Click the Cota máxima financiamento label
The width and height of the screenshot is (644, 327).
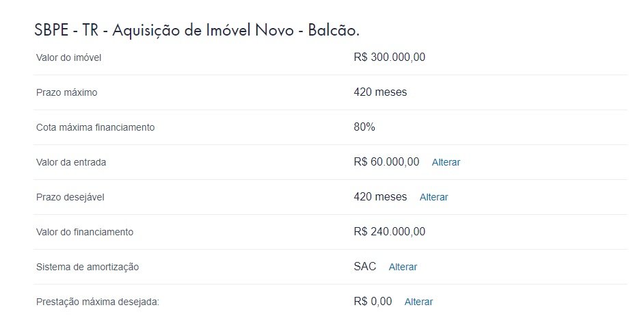(95, 127)
